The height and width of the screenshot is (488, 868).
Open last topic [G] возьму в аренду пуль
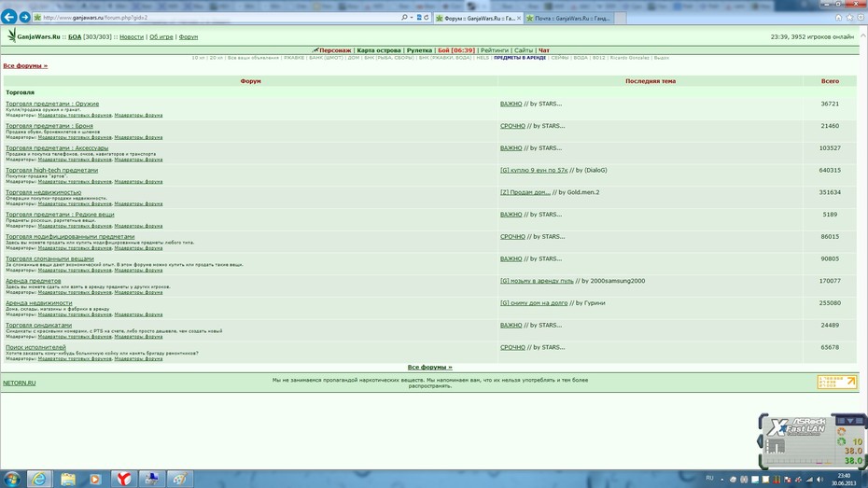[537, 281]
